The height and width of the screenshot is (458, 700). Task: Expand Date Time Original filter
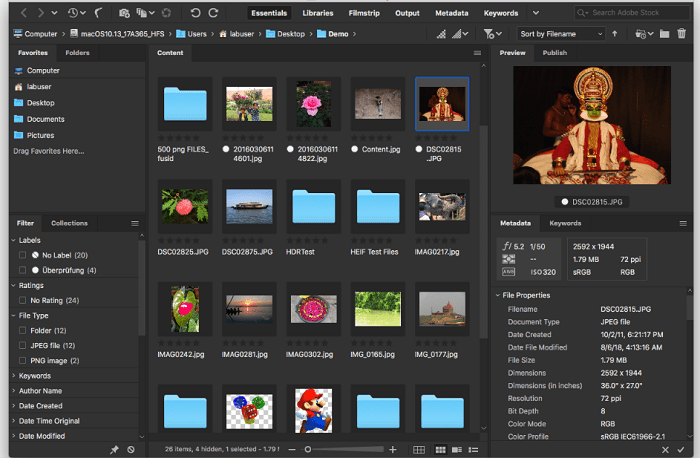[13, 421]
